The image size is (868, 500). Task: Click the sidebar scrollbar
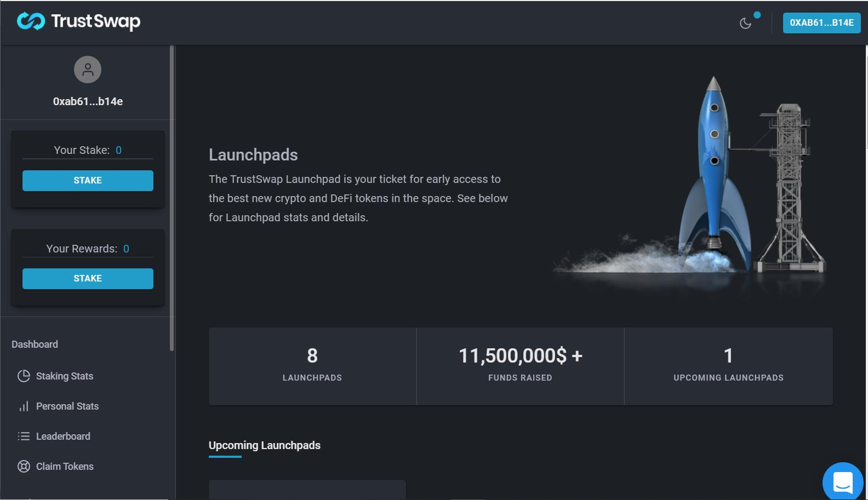coord(172,198)
